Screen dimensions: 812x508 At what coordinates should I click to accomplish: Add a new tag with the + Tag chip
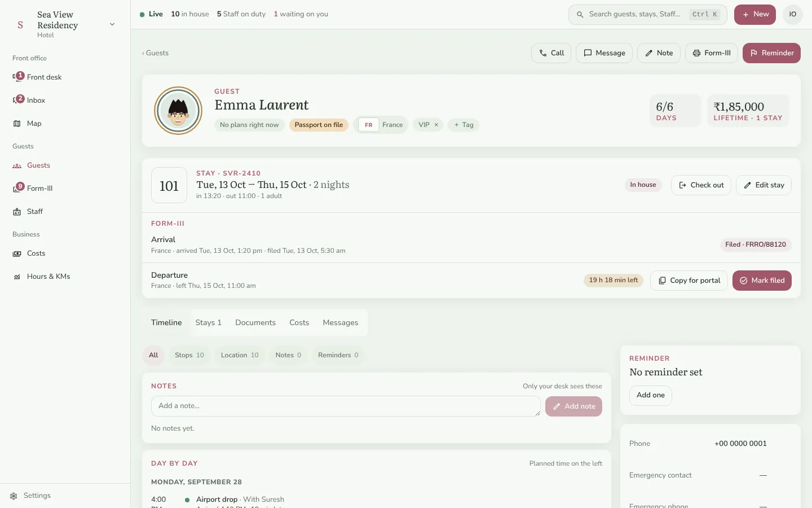tap(464, 125)
